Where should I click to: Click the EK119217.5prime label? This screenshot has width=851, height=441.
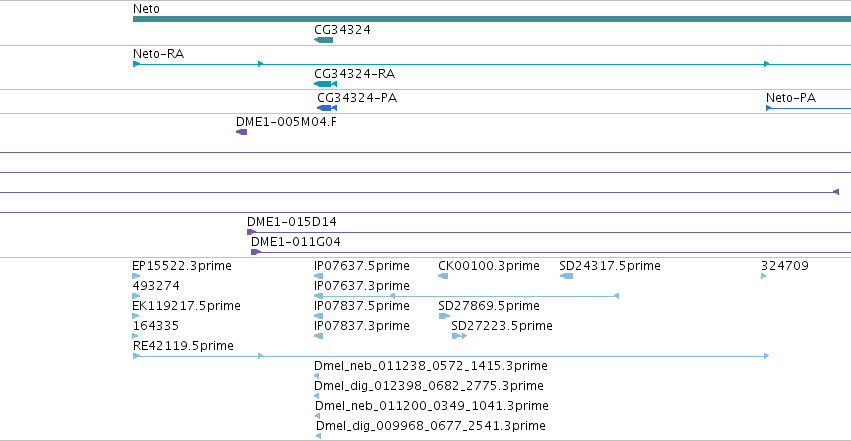(186, 306)
